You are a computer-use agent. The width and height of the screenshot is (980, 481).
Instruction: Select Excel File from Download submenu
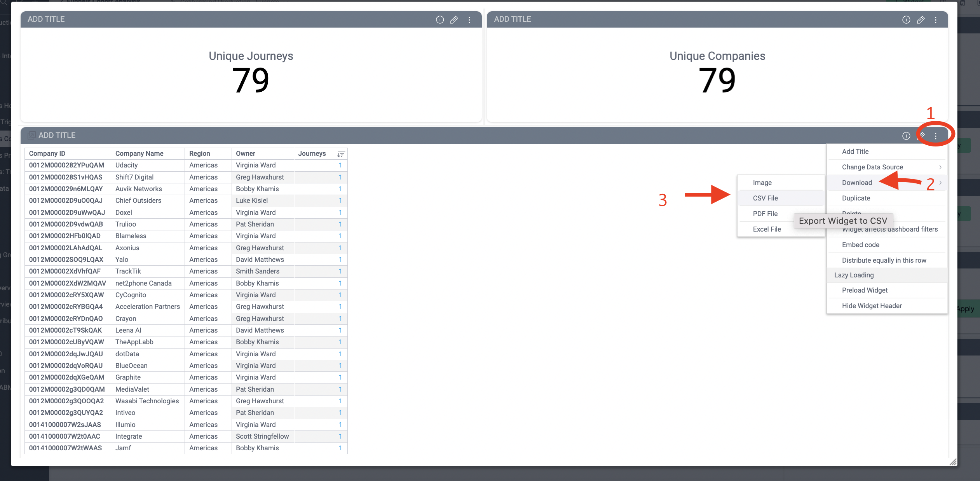pyautogui.click(x=767, y=228)
